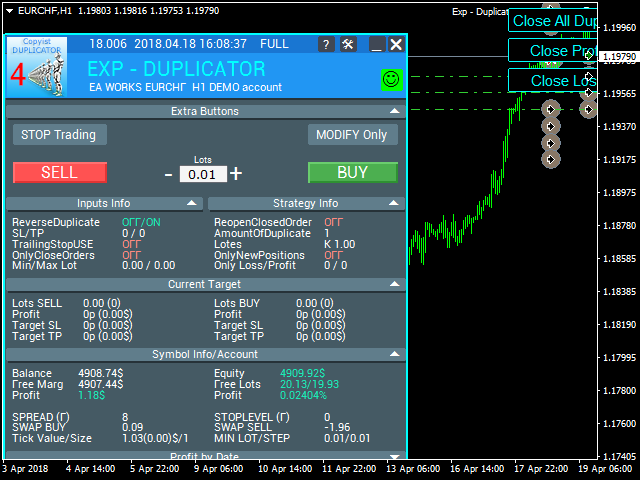Image resolution: width=640 pixels, height=480 pixels.
Task: Minimize the EXP - DUPLICATOR panel
Action: [377, 44]
